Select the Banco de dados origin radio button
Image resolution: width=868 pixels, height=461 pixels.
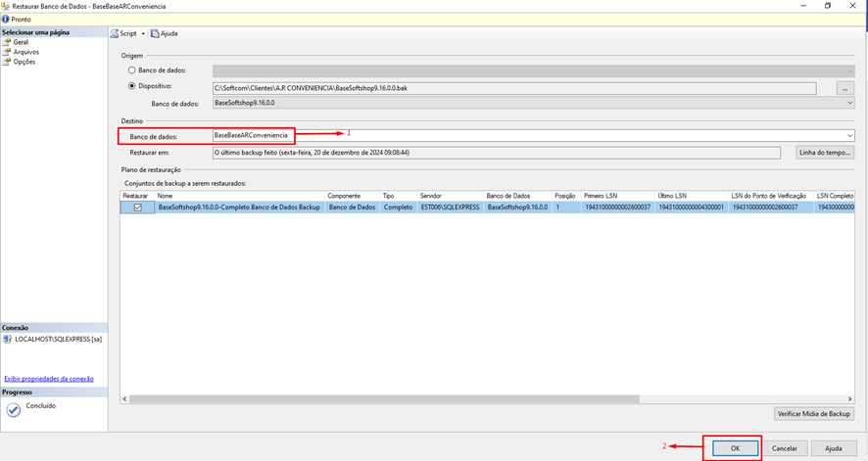tap(132, 70)
